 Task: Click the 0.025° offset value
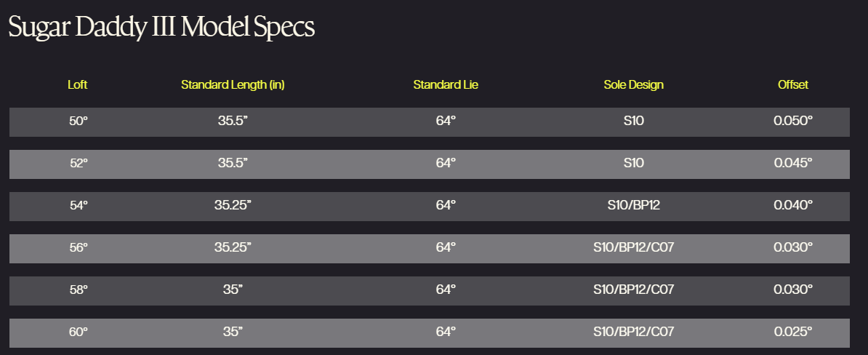(x=792, y=331)
